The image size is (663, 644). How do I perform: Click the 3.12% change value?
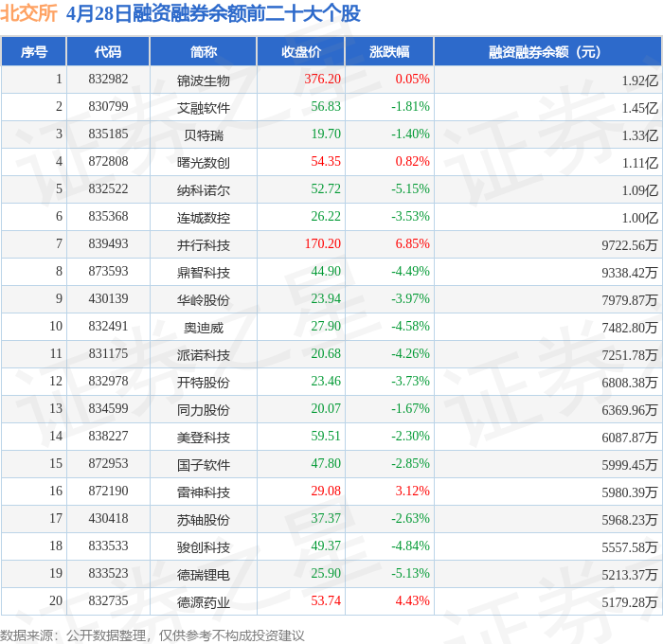[412, 492]
